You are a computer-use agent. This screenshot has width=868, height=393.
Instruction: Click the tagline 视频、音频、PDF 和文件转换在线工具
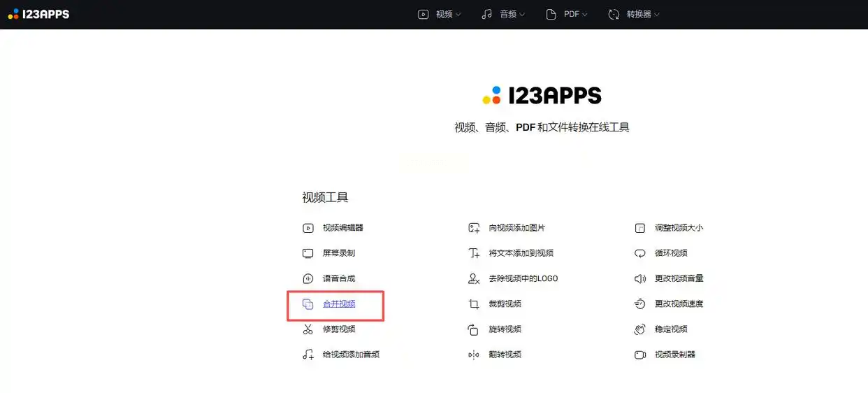click(x=542, y=127)
